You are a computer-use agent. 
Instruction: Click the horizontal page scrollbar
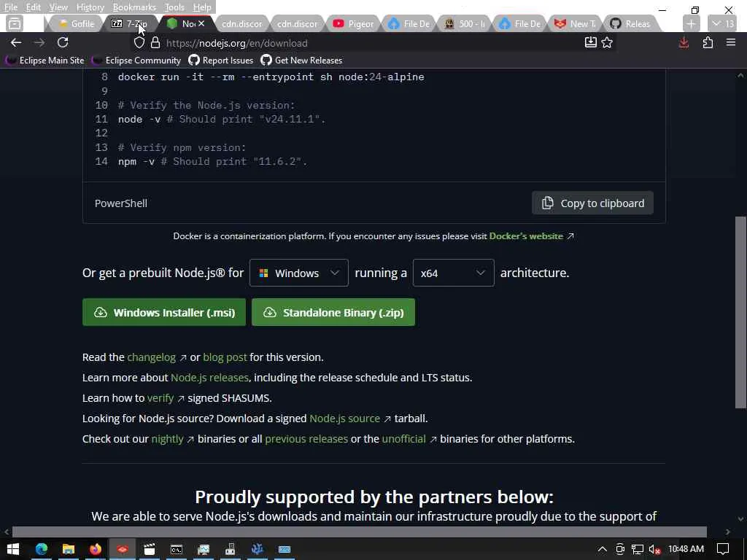(x=359, y=532)
